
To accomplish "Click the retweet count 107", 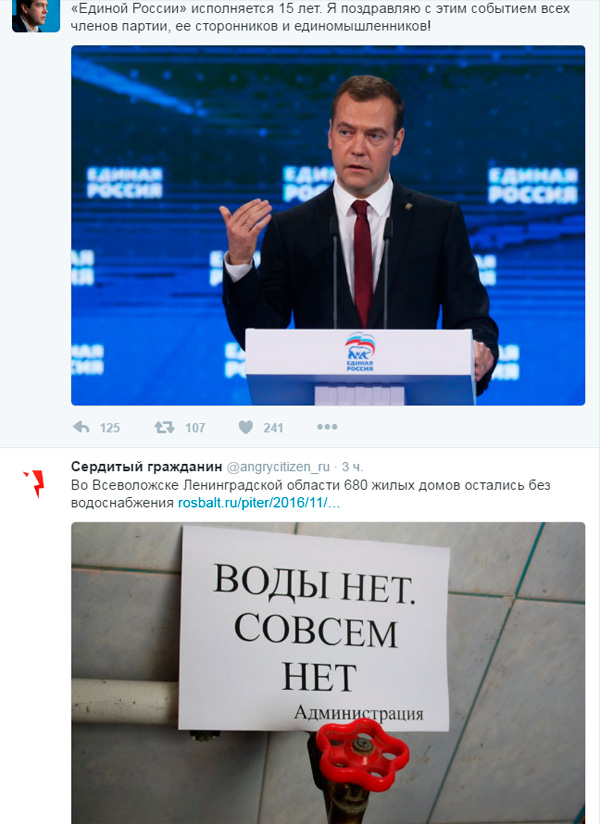I will (x=195, y=428).
